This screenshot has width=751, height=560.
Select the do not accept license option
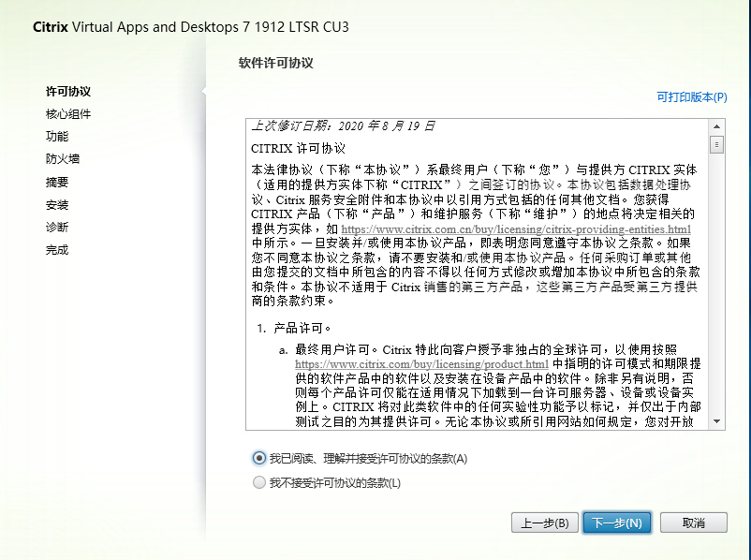click(x=259, y=483)
